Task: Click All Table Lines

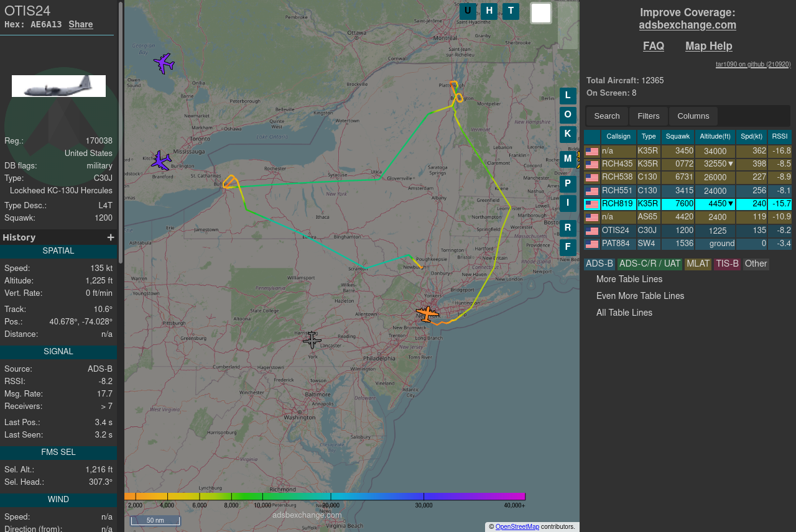Action: click(x=624, y=313)
